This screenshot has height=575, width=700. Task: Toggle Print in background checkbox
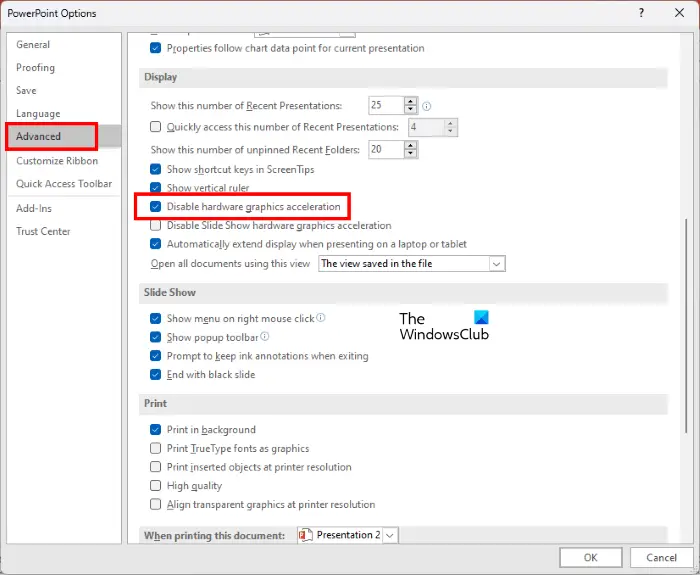155,429
